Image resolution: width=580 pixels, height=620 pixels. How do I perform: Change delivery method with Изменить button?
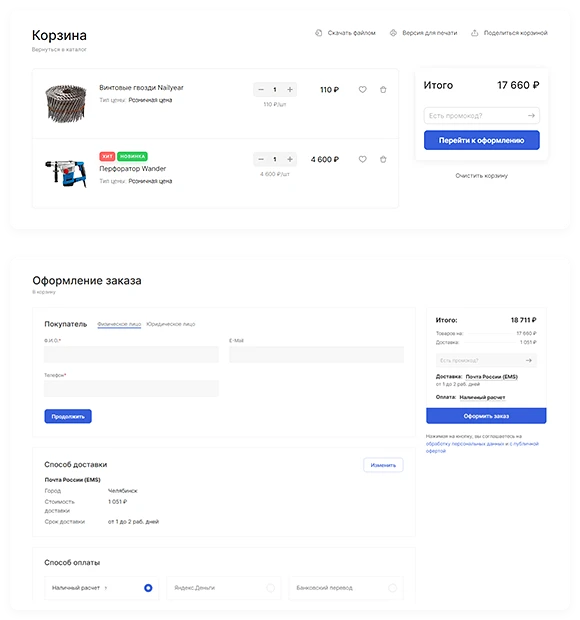384,465
